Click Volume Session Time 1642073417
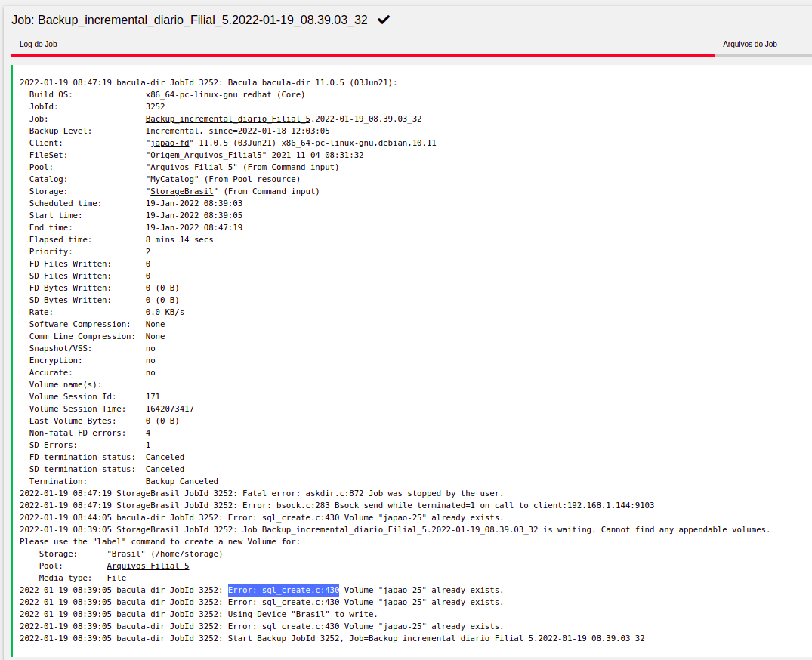The height and width of the screenshot is (660, 812). (x=170, y=409)
